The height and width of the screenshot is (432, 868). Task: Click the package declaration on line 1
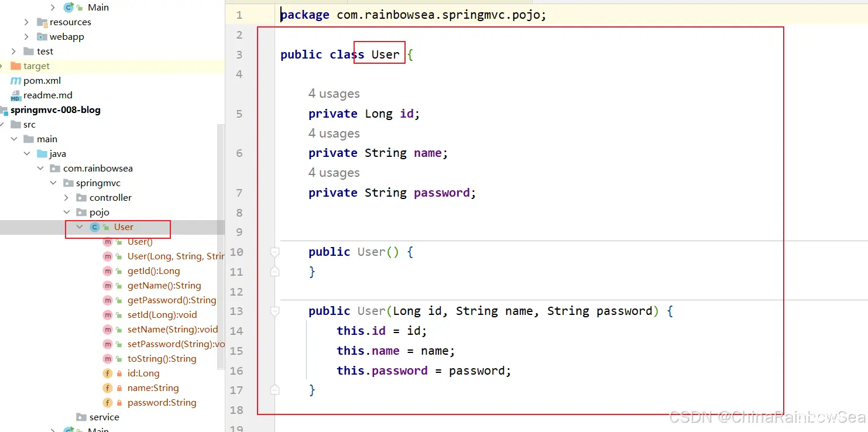(x=413, y=15)
